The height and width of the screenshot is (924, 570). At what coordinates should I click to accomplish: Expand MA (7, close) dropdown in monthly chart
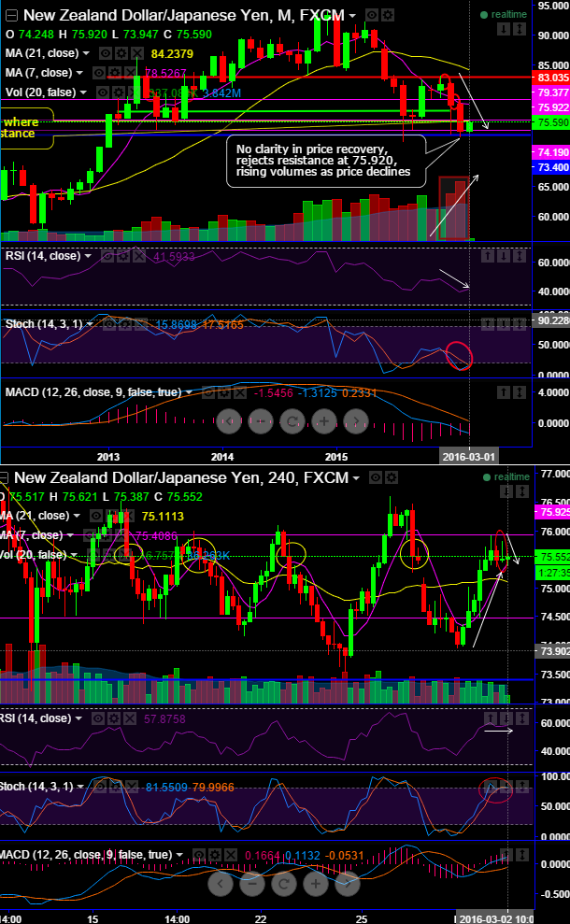(79, 73)
